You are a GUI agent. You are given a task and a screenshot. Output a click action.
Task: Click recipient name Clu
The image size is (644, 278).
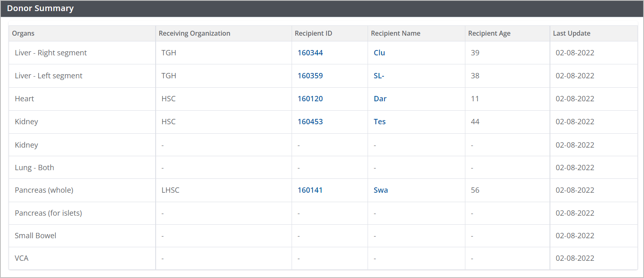point(379,53)
